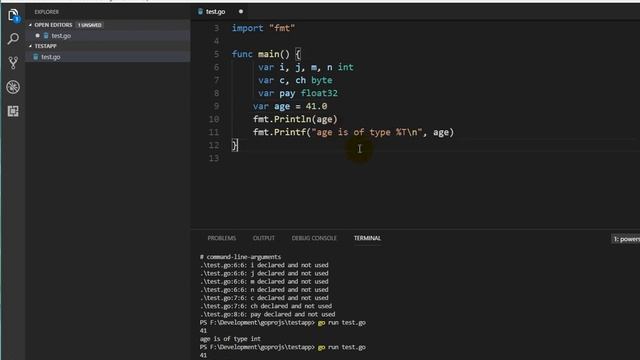Screen dimensions: 640x360
Task: Click the Go file icon of the TESTAPP test.go
Action: point(36,57)
